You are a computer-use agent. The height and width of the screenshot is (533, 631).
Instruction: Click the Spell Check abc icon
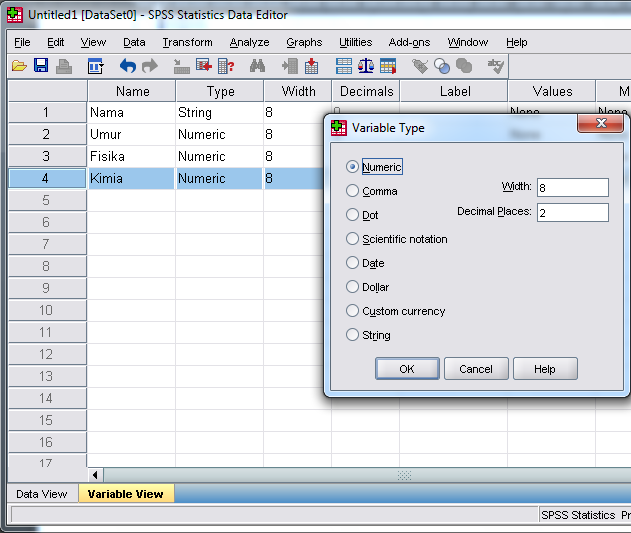[x=495, y=66]
